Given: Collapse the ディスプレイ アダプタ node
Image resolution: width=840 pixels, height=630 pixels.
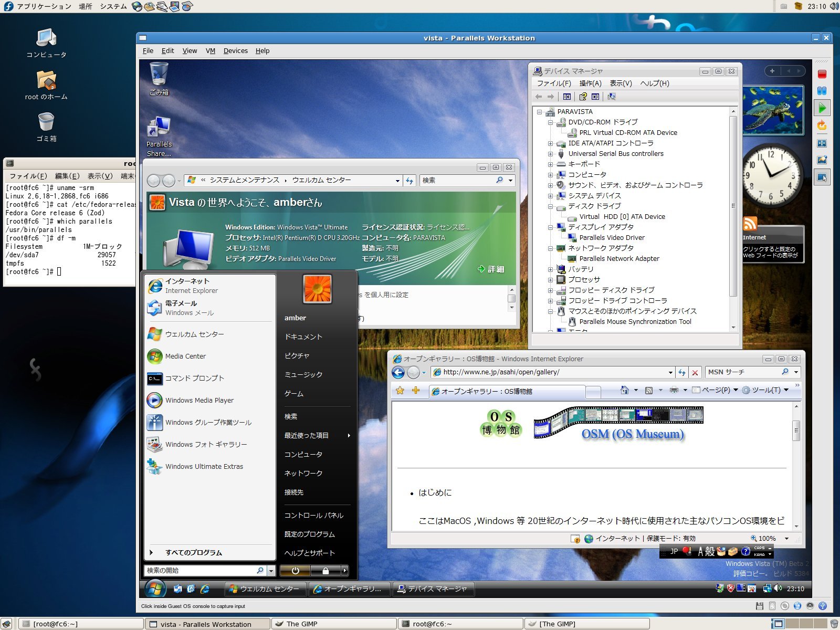Looking at the screenshot, I should point(550,227).
